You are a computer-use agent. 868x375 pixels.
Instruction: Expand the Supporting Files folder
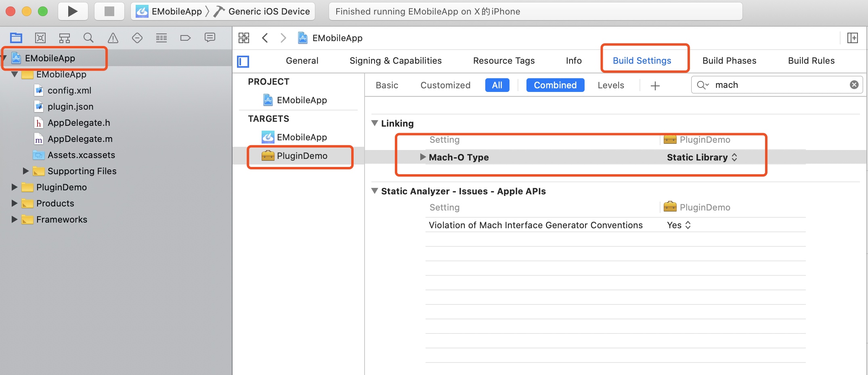[25, 171]
